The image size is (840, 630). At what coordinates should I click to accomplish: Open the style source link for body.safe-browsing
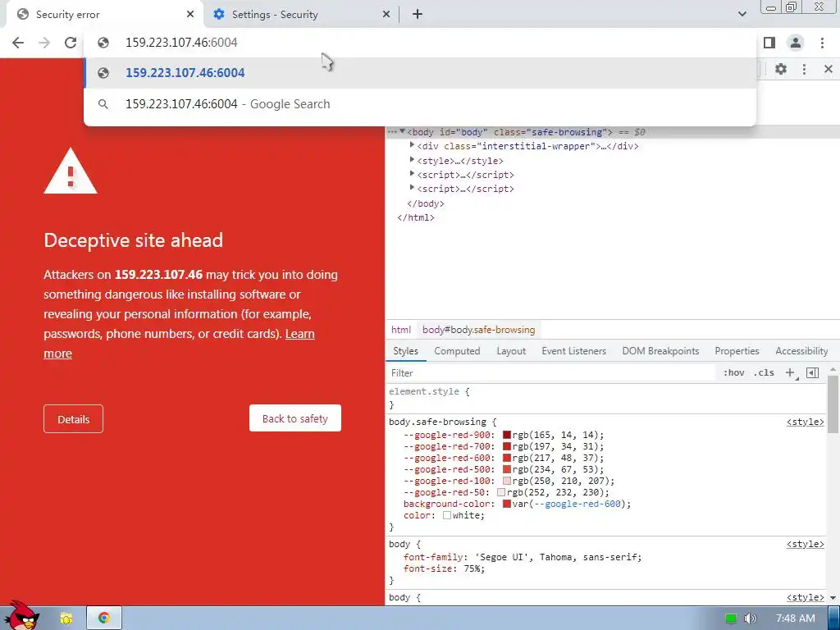click(x=806, y=422)
